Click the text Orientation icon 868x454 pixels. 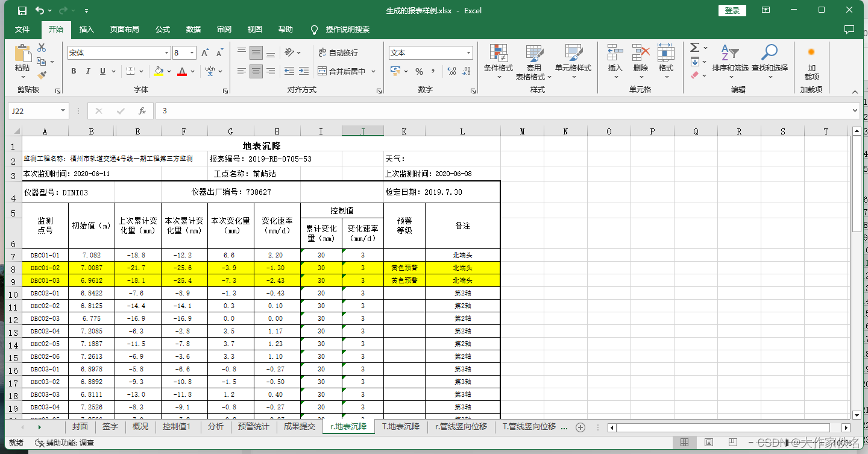pyautogui.click(x=290, y=52)
